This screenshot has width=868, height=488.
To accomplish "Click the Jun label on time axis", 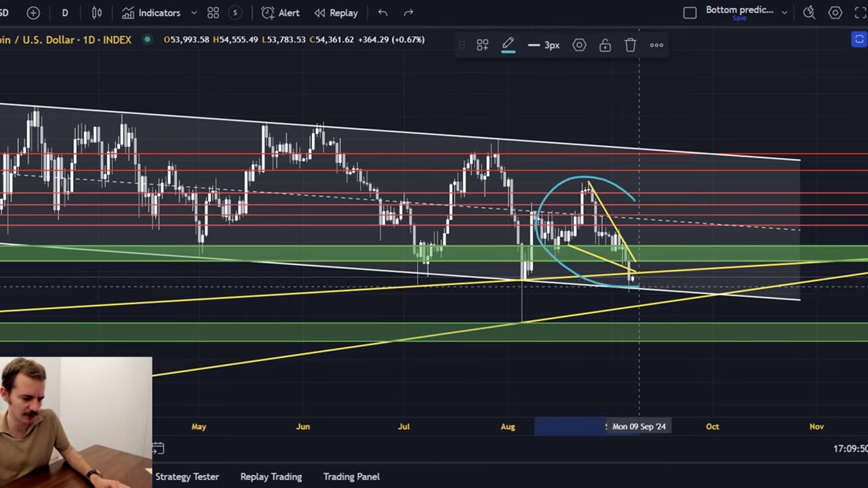I will tap(303, 426).
